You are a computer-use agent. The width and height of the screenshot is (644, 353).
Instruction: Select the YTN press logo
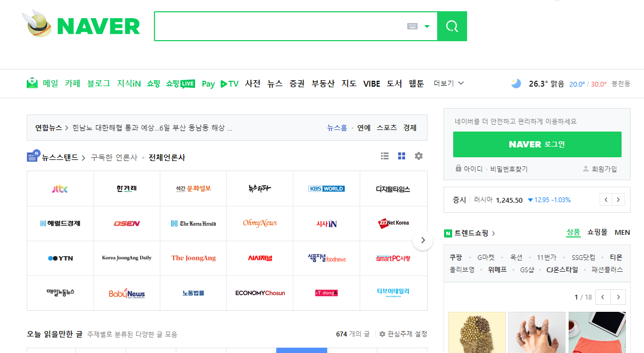[60, 258]
